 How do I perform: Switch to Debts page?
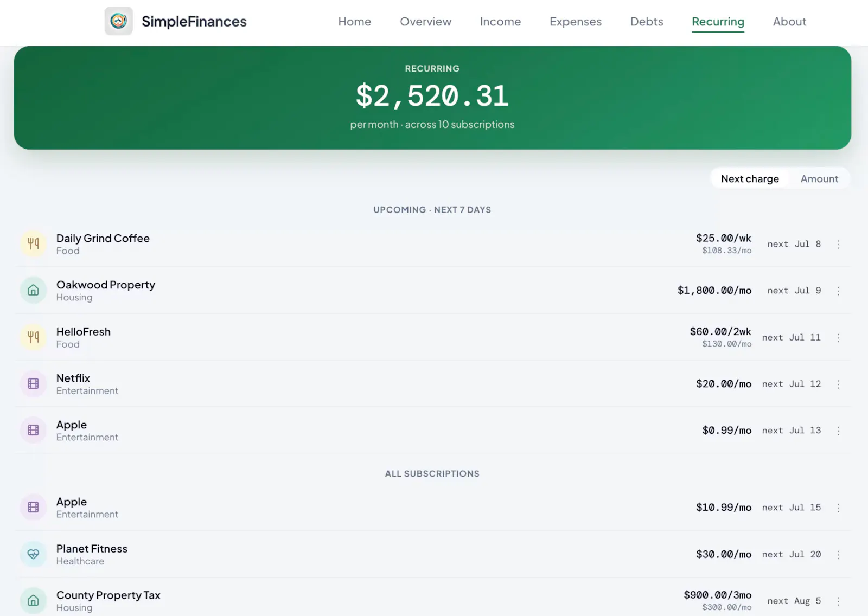(x=647, y=22)
